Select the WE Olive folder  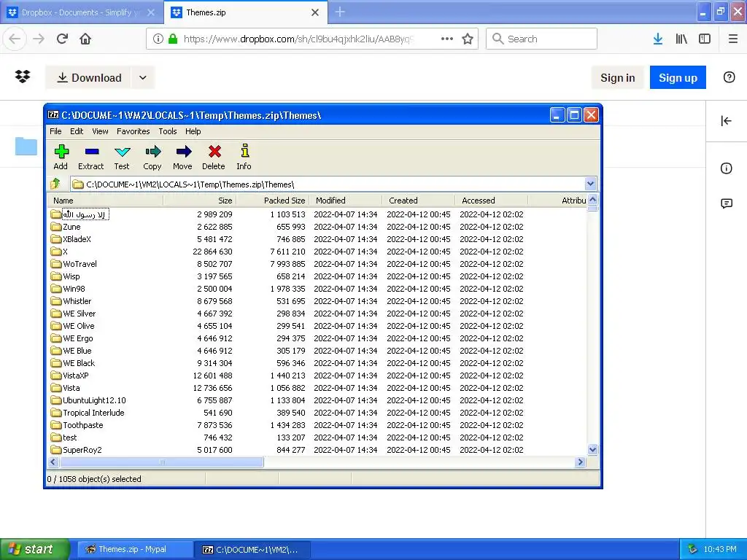tap(79, 326)
